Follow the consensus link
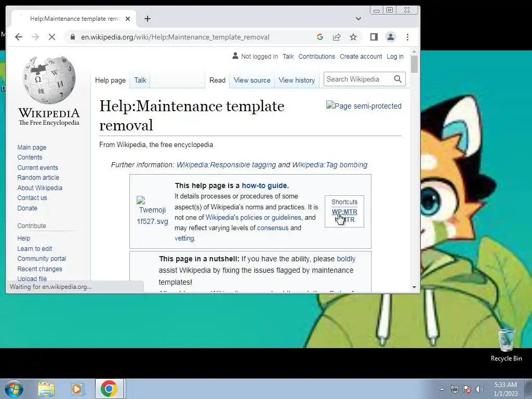 point(273,228)
